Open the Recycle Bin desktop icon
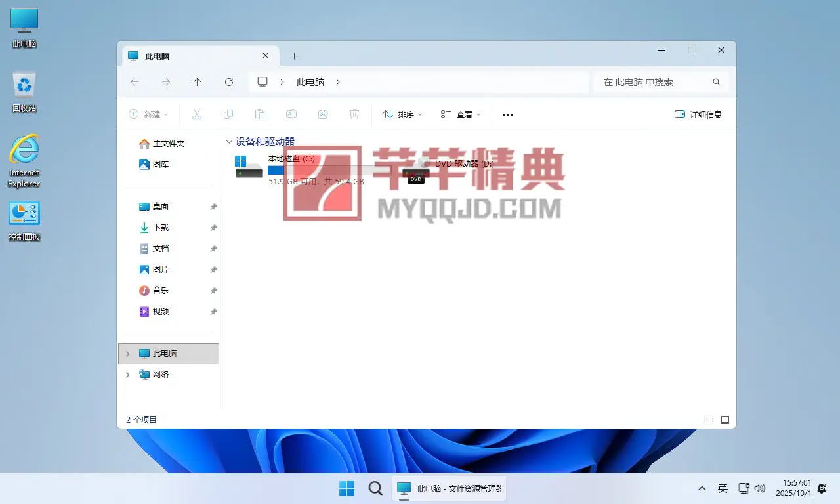The width and height of the screenshot is (840, 504). 24,92
